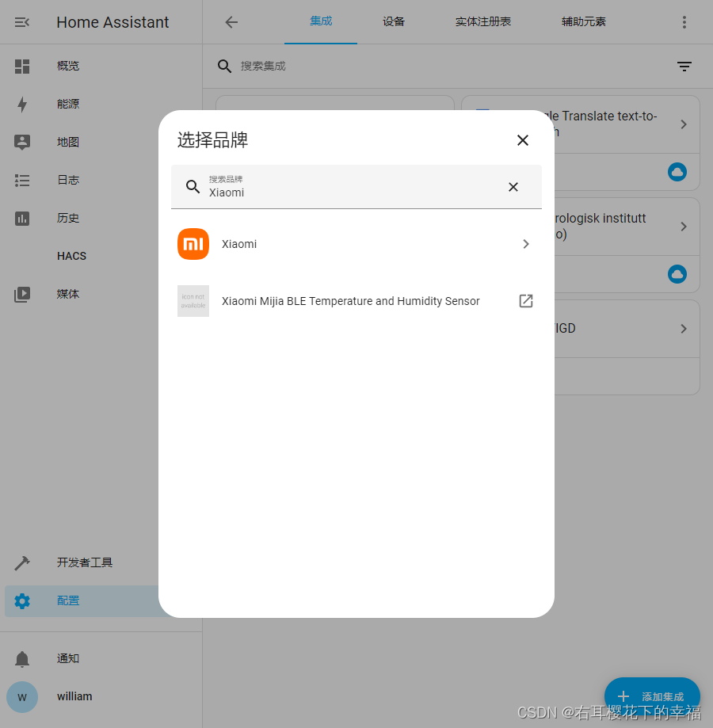Viewport: 713px width, 728px height.
Task: Click the dialog search magnifier icon
Action: (x=193, y=187)
